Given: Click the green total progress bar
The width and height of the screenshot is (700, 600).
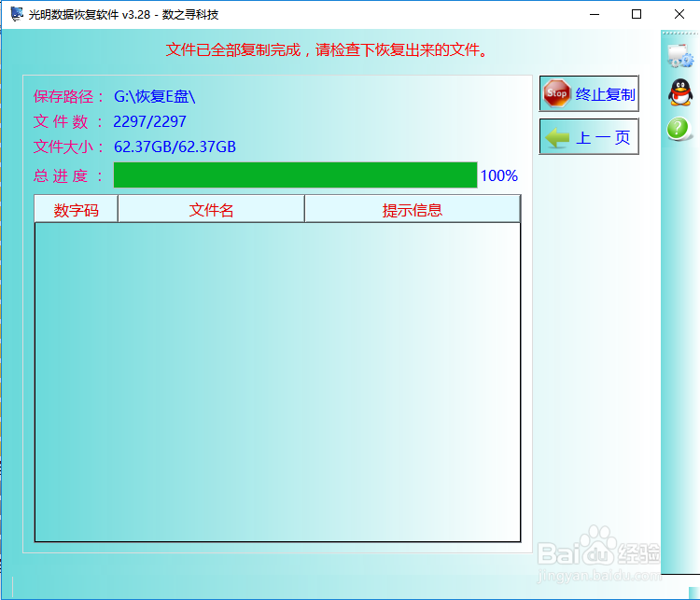Looking at the screenshot, I should coord(296,175).
